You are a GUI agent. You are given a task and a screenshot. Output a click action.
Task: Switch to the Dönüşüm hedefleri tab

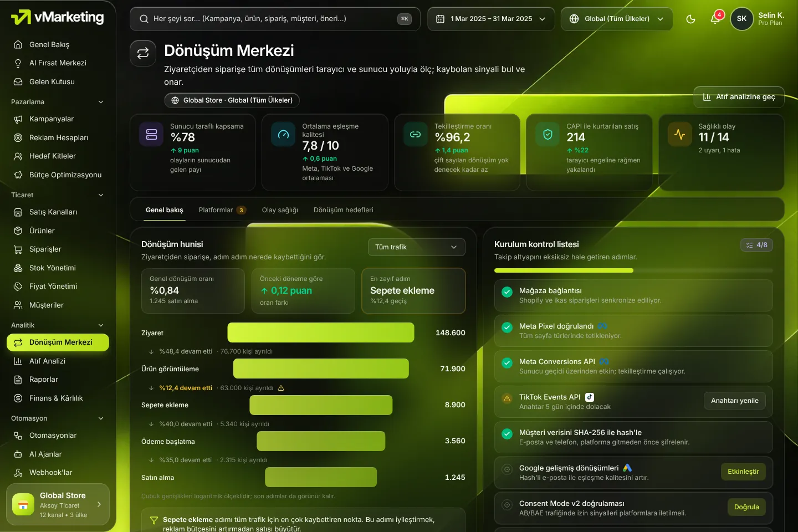(344, 210)
